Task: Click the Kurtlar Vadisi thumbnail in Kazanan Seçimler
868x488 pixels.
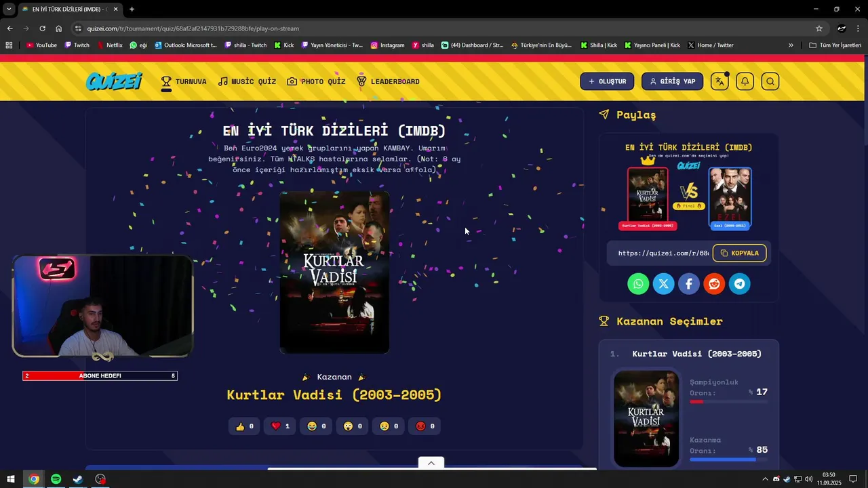Action: coord(646,418)
